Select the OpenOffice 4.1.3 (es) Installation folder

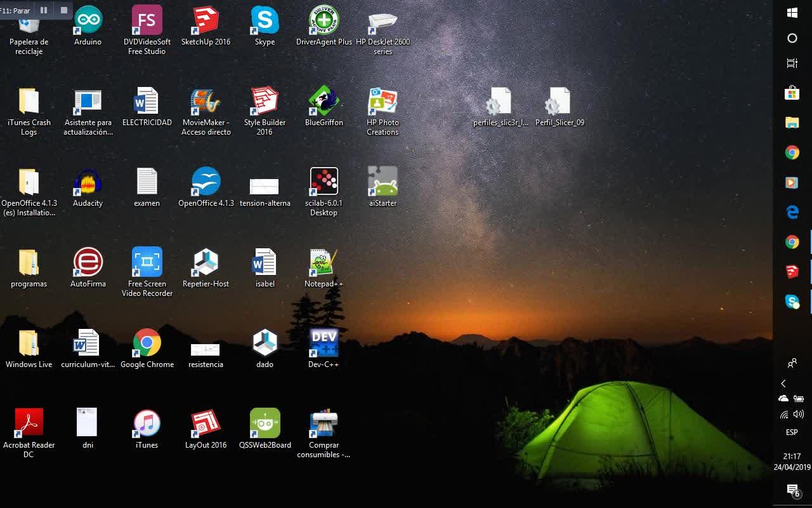coord(29,192)
